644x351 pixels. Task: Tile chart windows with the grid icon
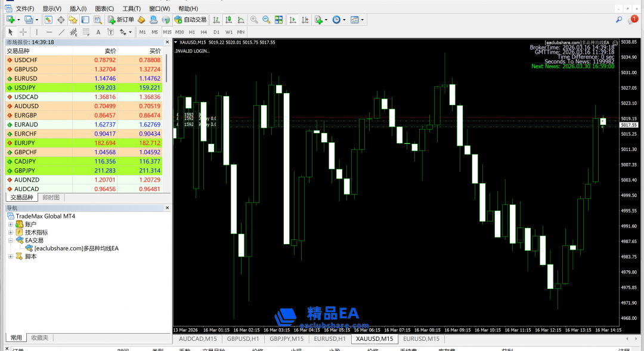click(x=278, y=20)
